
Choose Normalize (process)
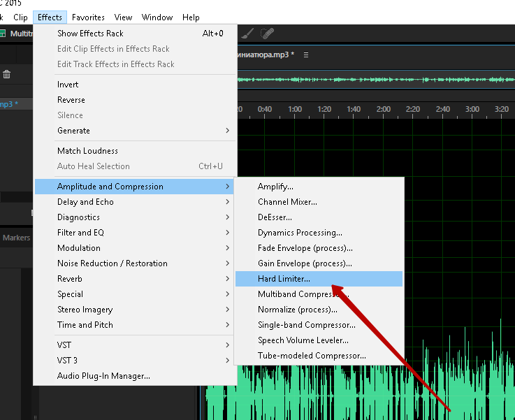point(319,310)
